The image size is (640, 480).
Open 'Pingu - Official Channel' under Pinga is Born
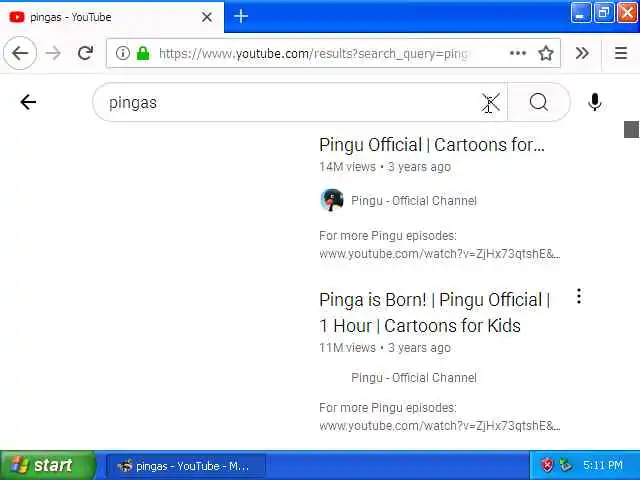coord(414,378)
